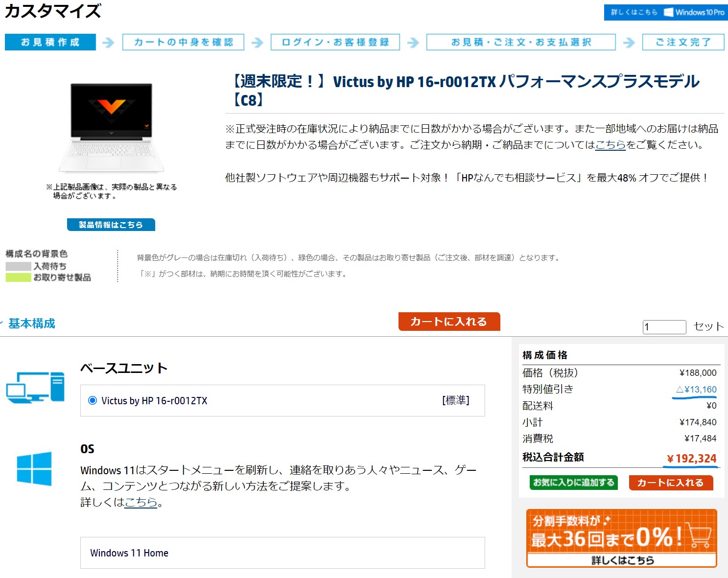Click the 構成名の背景色 legend label
728x578 pixels.
coord(36,254)
